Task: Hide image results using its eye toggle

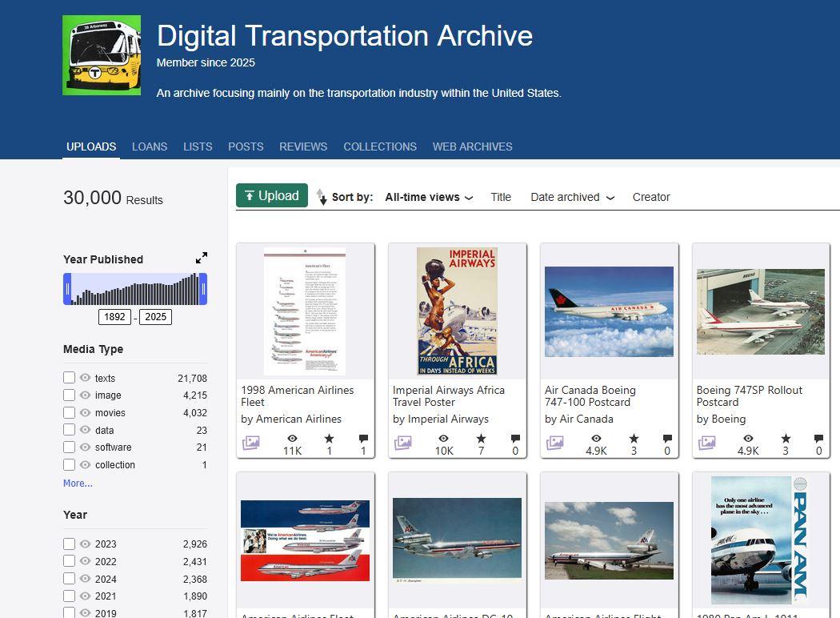Action: [x=85, y=395]
